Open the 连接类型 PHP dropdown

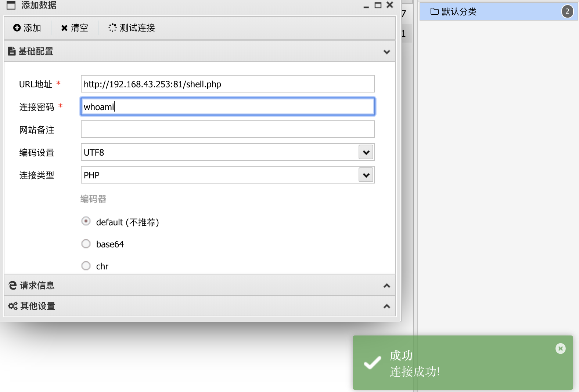pyautogui.click(x=366, y=175)
